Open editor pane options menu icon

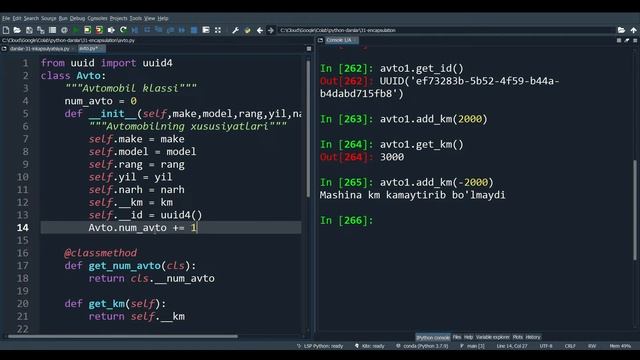[309, 49]
